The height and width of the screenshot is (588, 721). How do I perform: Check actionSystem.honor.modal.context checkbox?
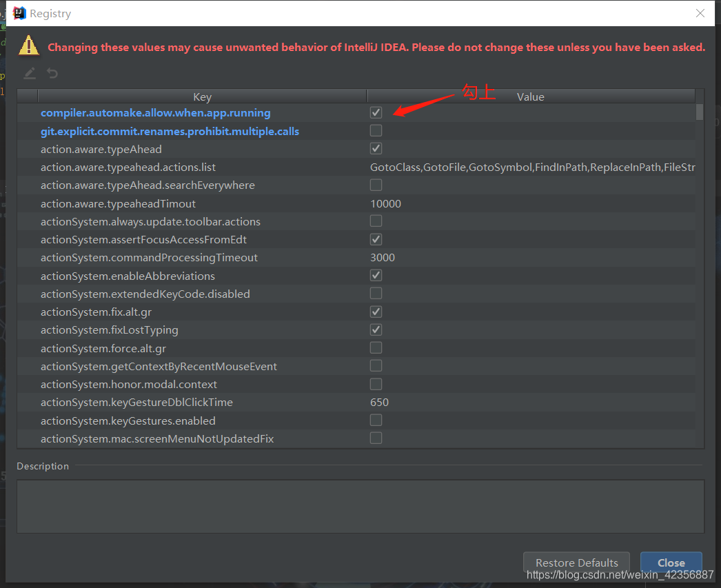376,384
